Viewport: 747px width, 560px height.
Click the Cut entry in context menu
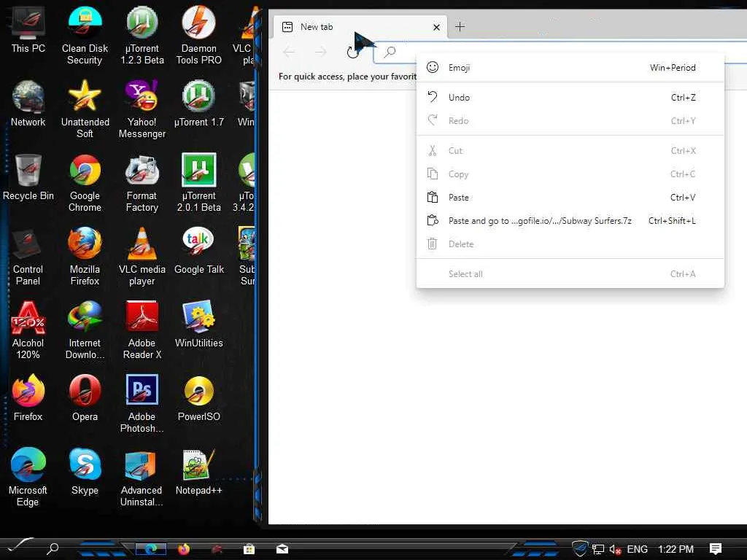coord(570,151)
